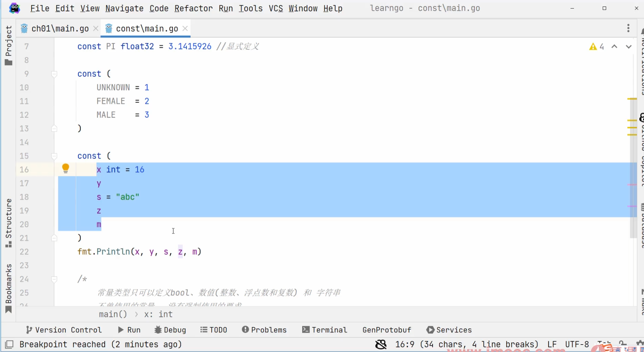
Task: Open the Terminal tool window
Action: [x=325, y=330]
